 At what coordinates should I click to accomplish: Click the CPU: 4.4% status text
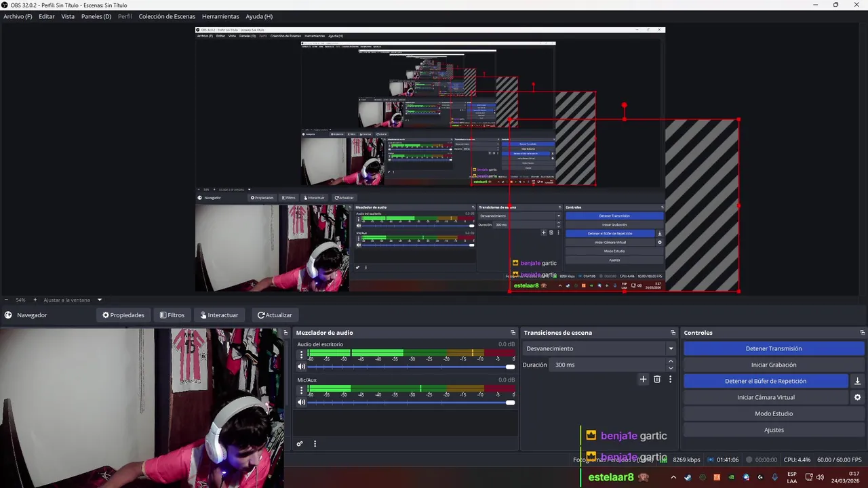[x=797, y=460]
